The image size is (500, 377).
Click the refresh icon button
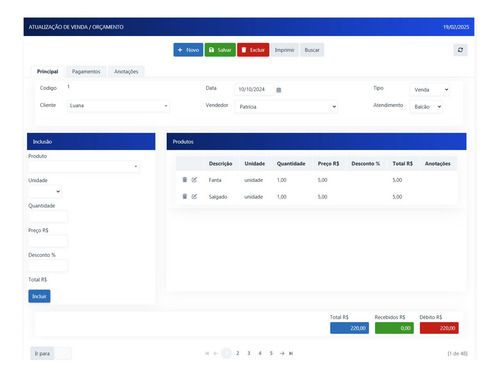[460, 50]
